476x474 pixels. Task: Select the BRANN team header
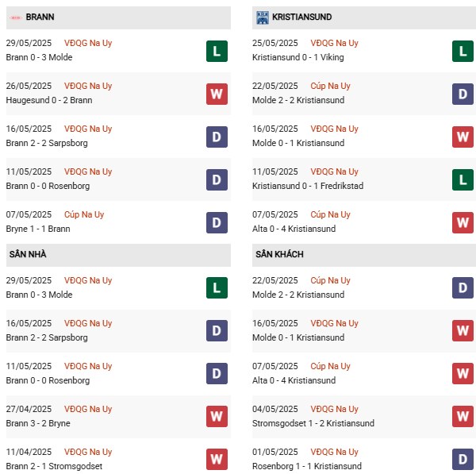[x=40, y=17]
